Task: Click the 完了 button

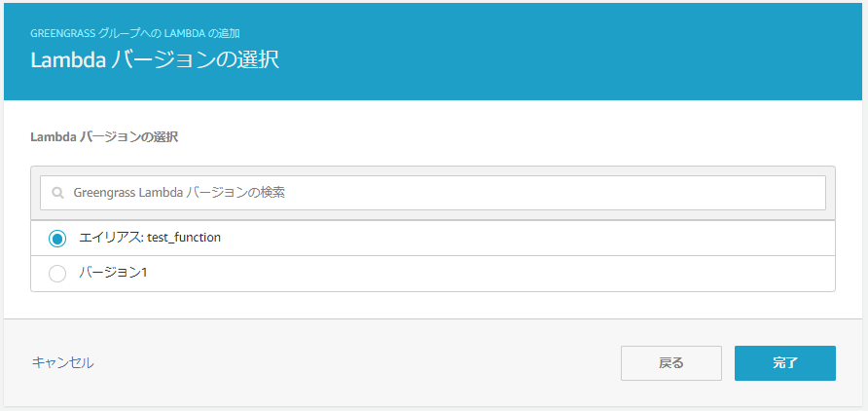Action: click(785, 363)
